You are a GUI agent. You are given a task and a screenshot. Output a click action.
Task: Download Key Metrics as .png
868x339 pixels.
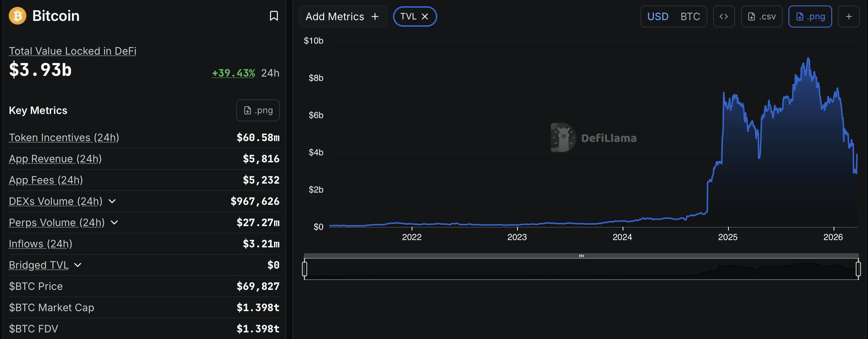pos(258,110)
